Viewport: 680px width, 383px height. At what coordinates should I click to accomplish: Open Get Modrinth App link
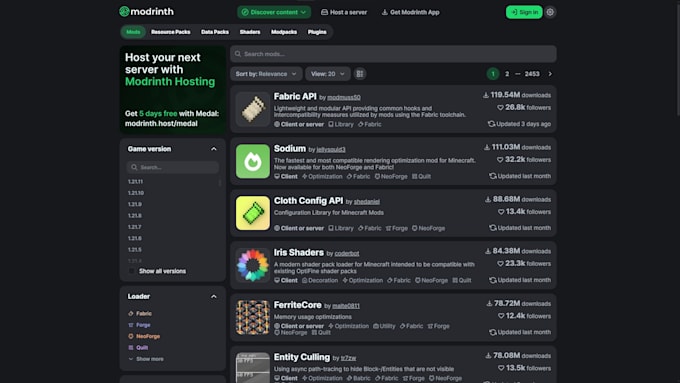[x=411, y=12]
